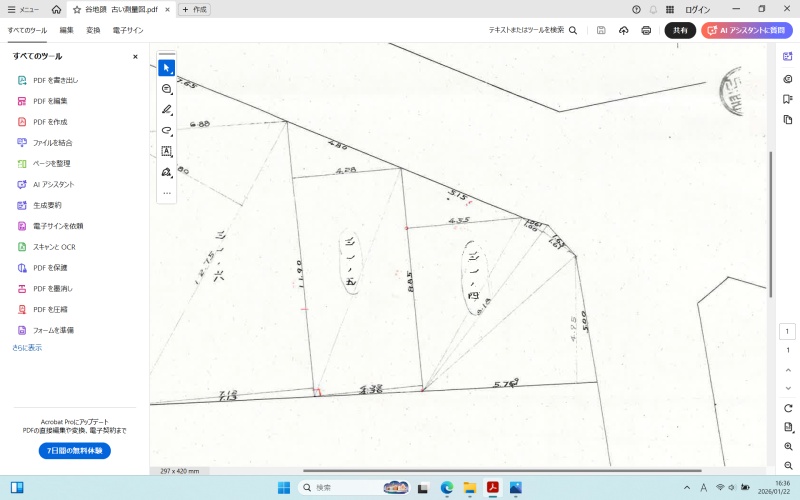Screen dimensions: 800x500
Task: Expand more tools via the three dots
Action: (167, 192)
